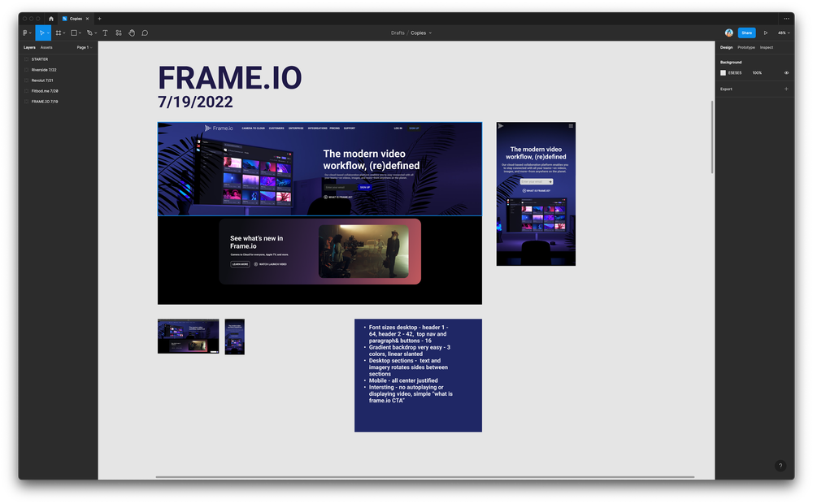Viewport: 813px width, 504px height.
Task: Click the Fitbod.me 7/20 layer frame icon
Action: pyautogui.click(x=27, y=91)
